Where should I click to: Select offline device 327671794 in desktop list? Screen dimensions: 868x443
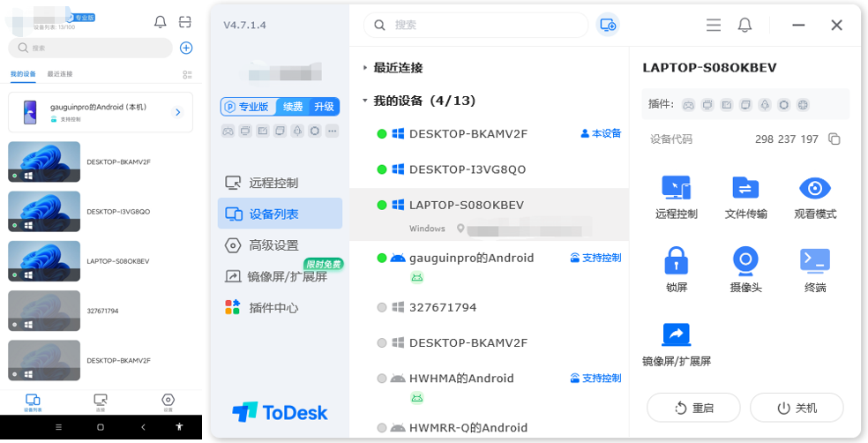(x=490, y=307)
